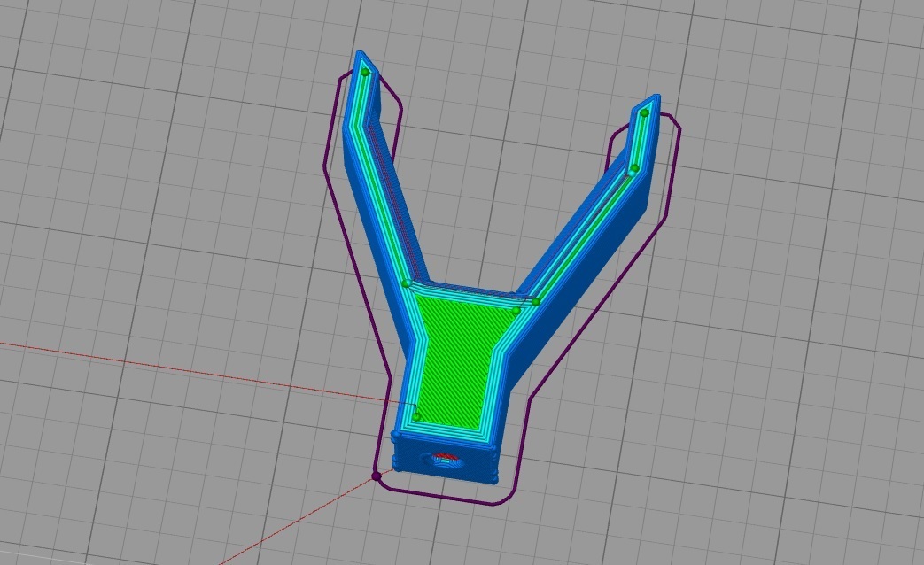Image resolution: width=924 pixels, height=565 pixels.
Task: Click the red hole infill at the model base
Action: pos(443,457)
